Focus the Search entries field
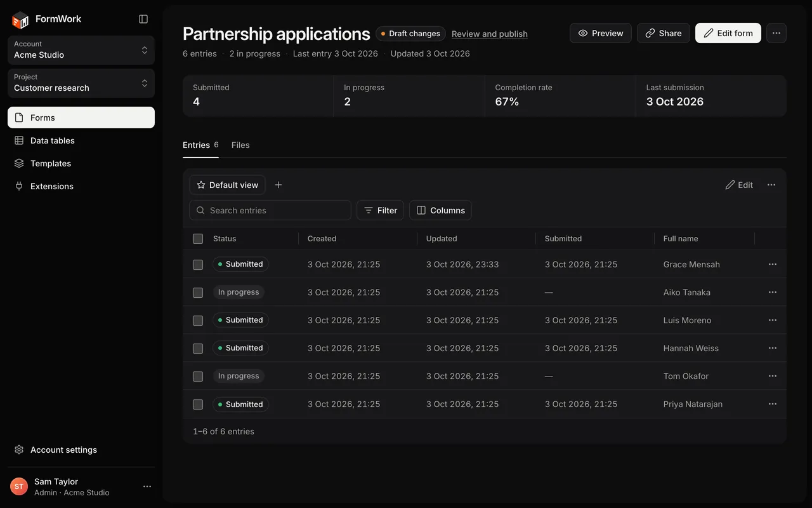 click(x=270, y=210)
